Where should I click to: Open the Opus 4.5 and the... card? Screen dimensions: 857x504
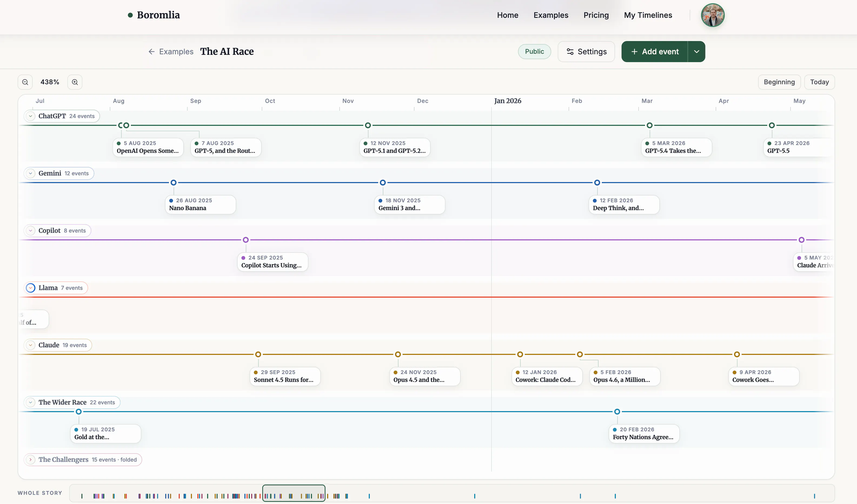425,376
